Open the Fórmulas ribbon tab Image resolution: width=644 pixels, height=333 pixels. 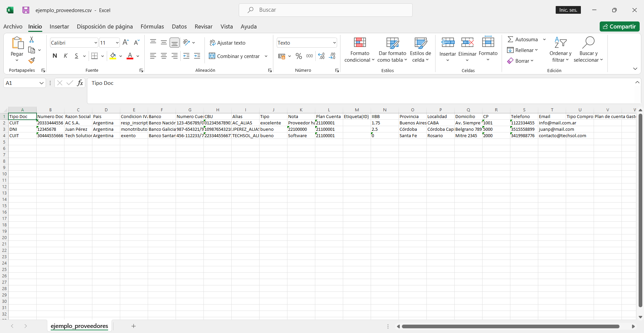pyautogui.click(x=152, y=26)
